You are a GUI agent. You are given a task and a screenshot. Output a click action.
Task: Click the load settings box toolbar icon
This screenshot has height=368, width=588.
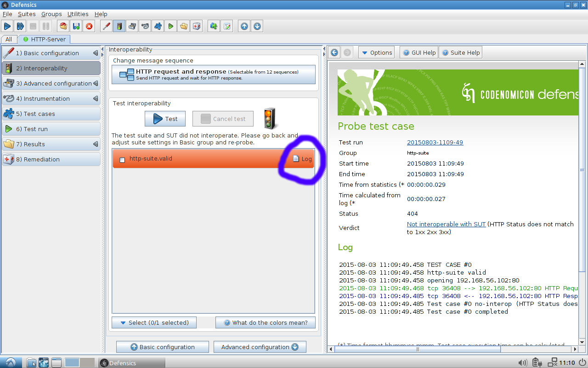(x=63, y=26)
